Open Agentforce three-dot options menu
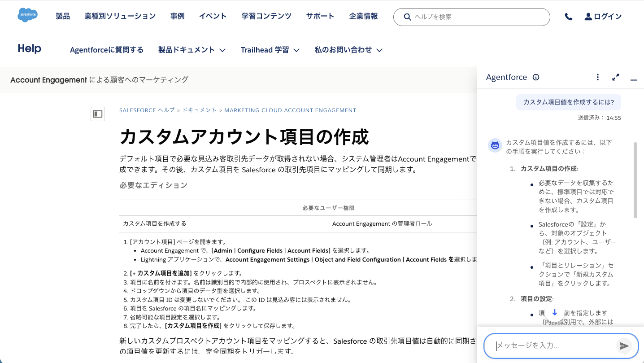Screen dimensions: 644x363 pos(597,77)
